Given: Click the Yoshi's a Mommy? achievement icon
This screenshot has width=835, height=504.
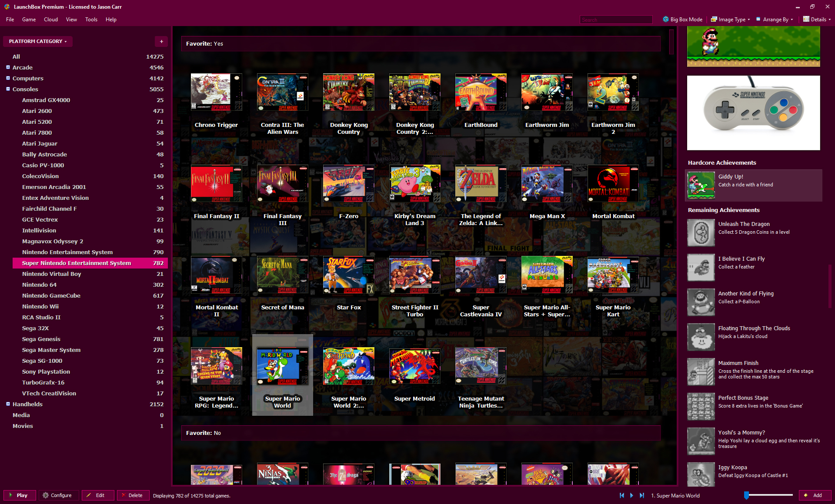Looking at the screenshot, I should (x=701, y=441).
